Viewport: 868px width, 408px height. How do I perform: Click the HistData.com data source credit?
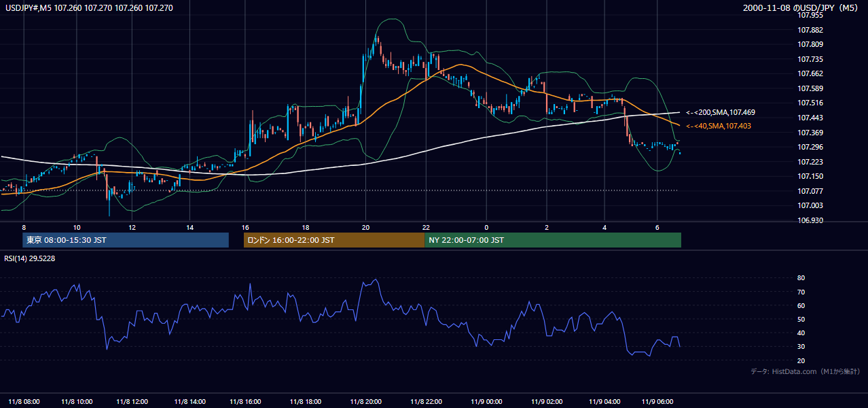(806, 371)
